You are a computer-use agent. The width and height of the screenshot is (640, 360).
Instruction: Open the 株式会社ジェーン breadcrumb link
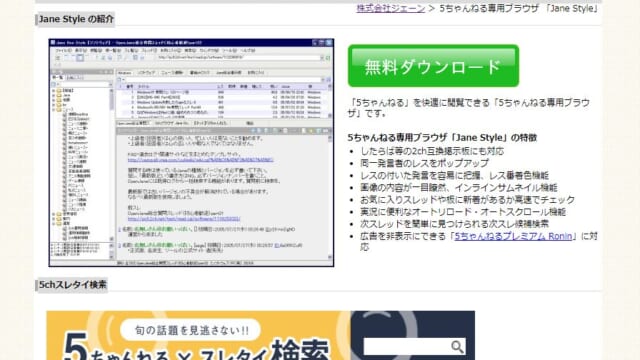click(391, 8)
